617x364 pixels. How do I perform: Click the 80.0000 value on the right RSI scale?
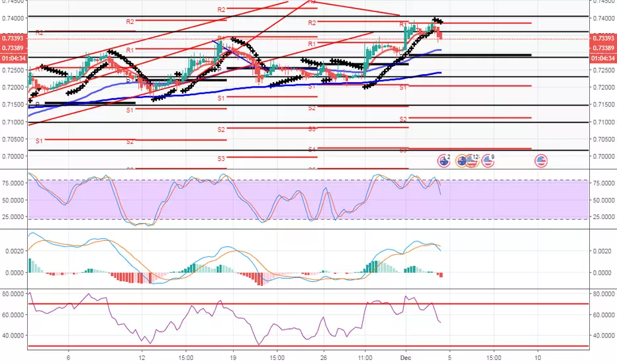click(604, 294)
